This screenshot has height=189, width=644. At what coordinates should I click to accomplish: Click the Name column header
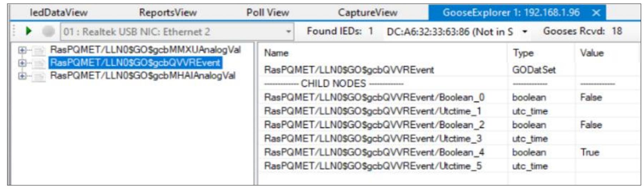pos(276,53)
